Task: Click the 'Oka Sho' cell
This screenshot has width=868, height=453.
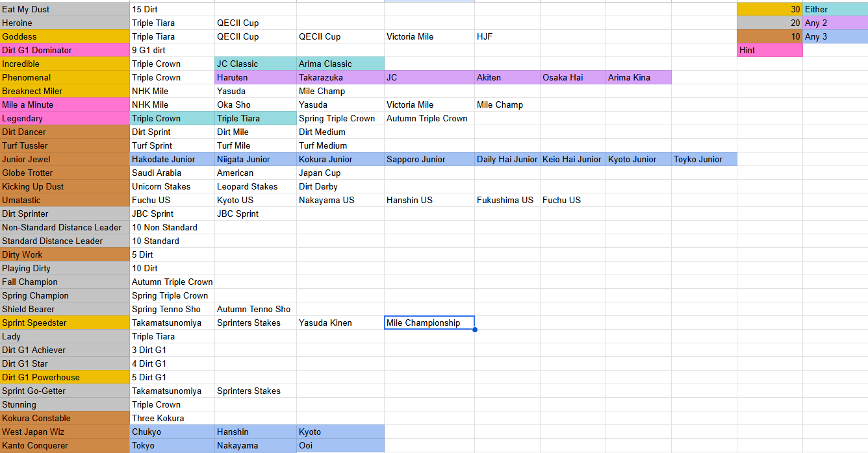Action: coord(255,104)
